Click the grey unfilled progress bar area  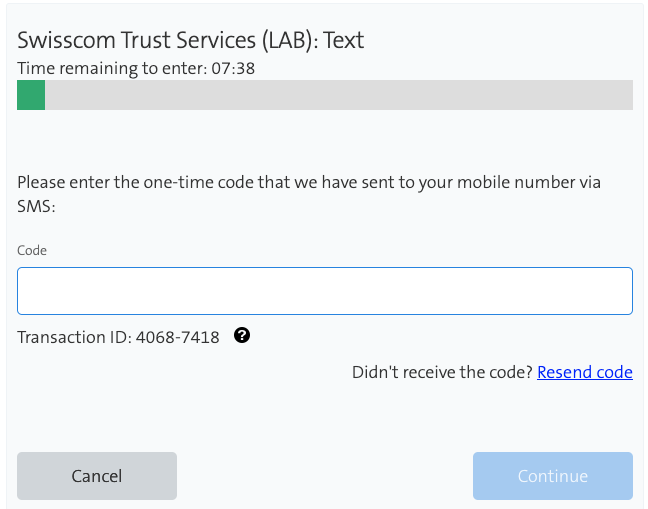pos(338,95)
